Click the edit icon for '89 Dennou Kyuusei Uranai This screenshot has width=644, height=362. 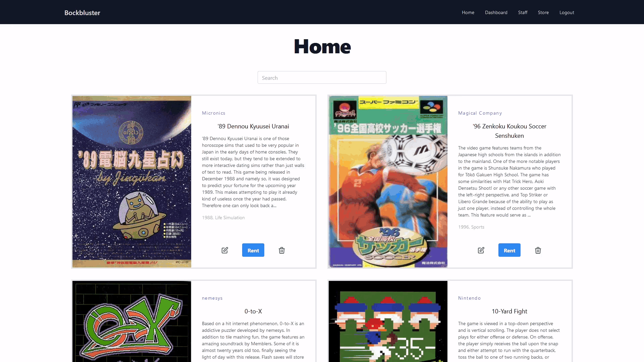click(225, 250)
